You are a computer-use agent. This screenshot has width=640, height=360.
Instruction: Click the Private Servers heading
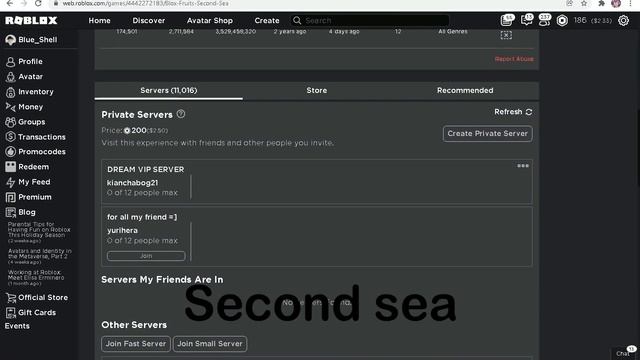click(137, 115)
